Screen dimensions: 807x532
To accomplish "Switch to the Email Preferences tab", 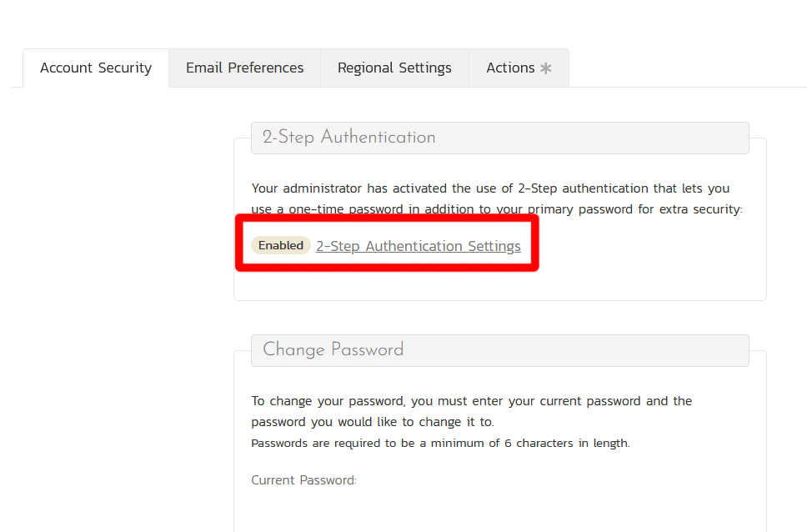I will click(x=244, y=68).
